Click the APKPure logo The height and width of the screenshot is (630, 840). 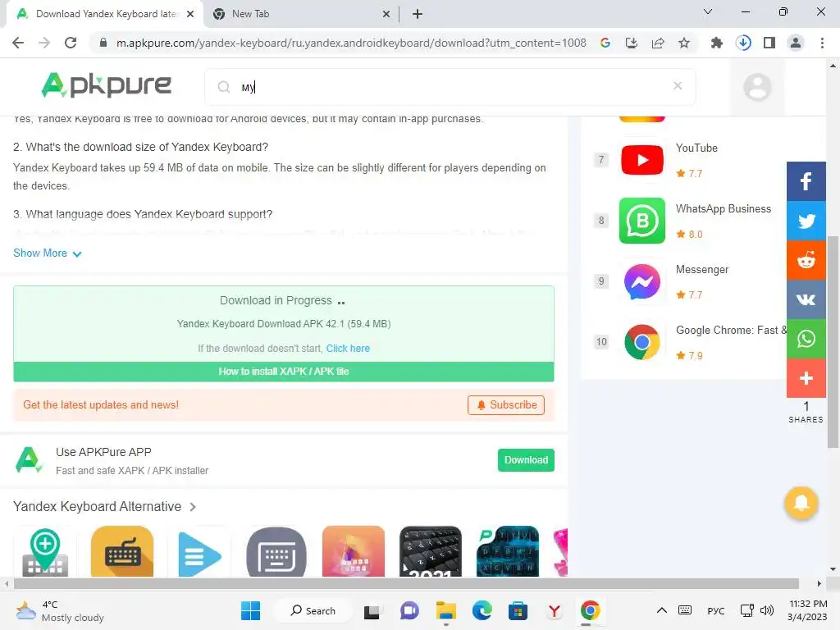click(106, 84)
